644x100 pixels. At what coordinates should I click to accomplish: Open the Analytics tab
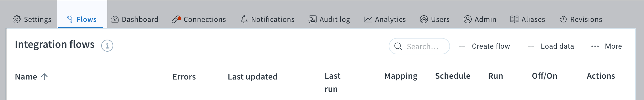pos(385,19)
